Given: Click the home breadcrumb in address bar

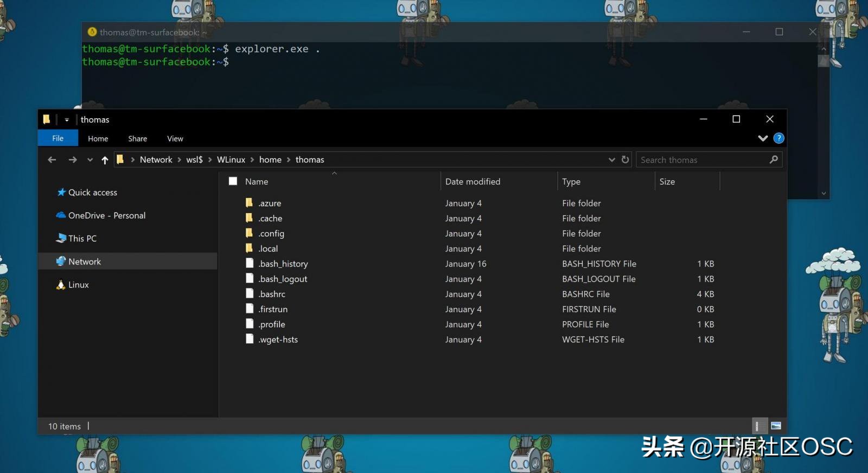Looking at the screenshot, I should [x=270, y=159].
